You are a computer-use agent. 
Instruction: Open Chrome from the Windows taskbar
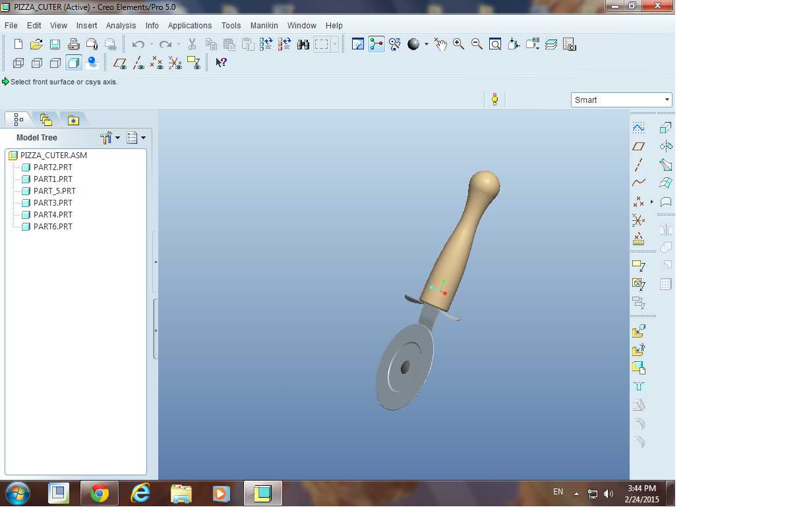pos(100,493)
